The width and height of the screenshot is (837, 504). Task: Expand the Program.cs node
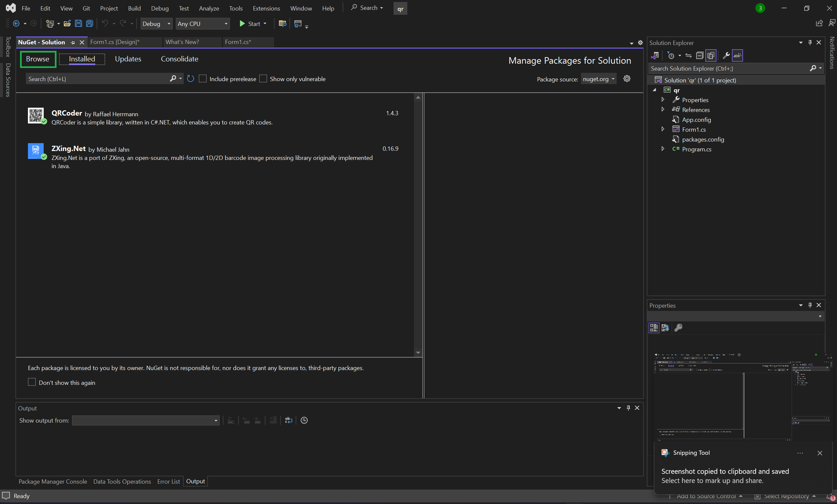(x=663, y=149)
